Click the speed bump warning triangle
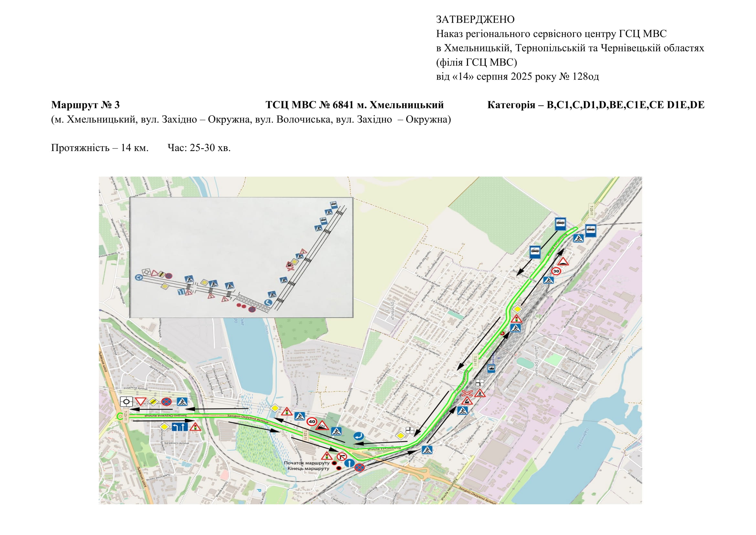The image size is (756, 535). 563,262
